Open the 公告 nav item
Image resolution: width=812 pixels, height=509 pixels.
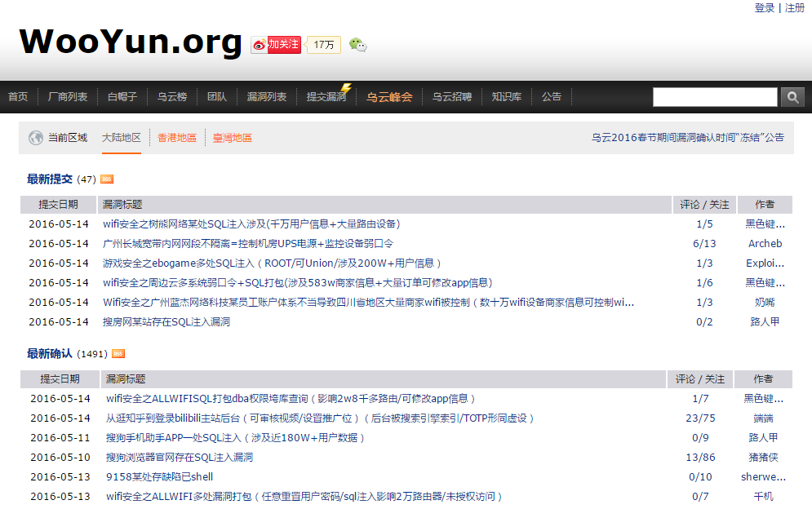point(552,97)
